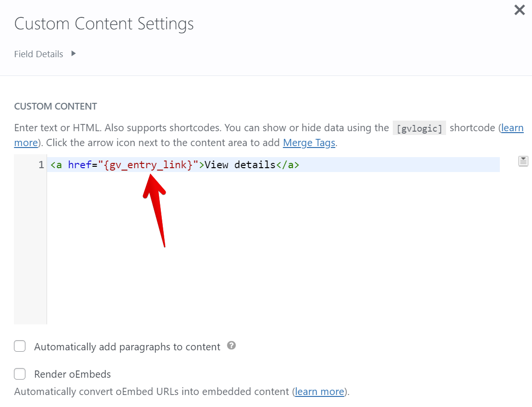Click line number 1 in editor gutter
The image size is (532, 407).
(x=41, y=165)
